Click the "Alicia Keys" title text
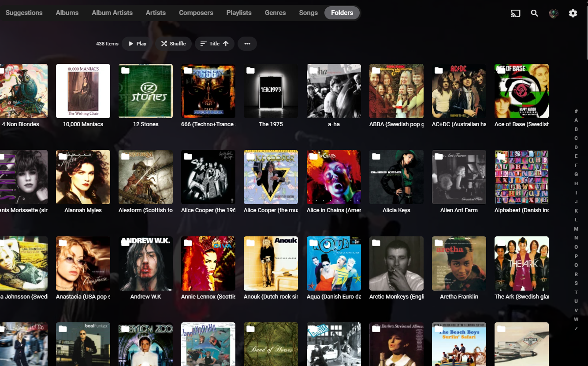Image resolution: width=588 pixels, height=366 pixels. pyautogui.click(x=396, y=210)
